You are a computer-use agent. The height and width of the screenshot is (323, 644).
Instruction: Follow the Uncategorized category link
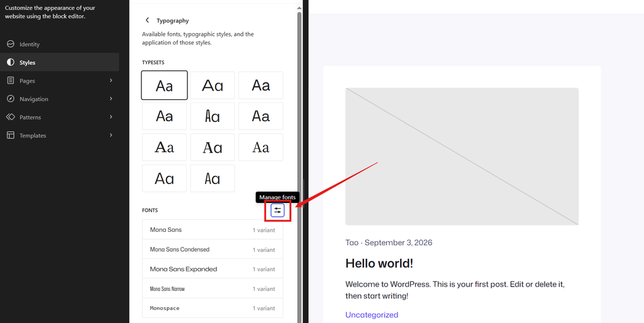[372, 315]
